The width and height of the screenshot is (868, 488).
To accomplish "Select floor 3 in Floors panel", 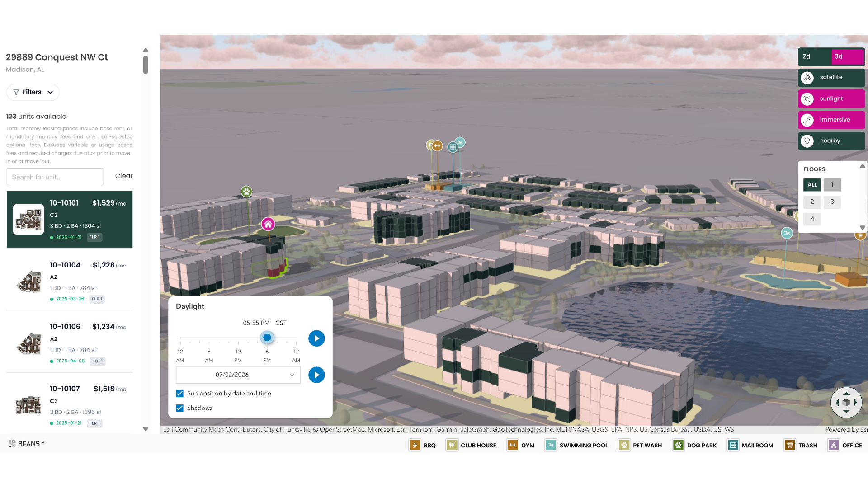I will (832, 202).
